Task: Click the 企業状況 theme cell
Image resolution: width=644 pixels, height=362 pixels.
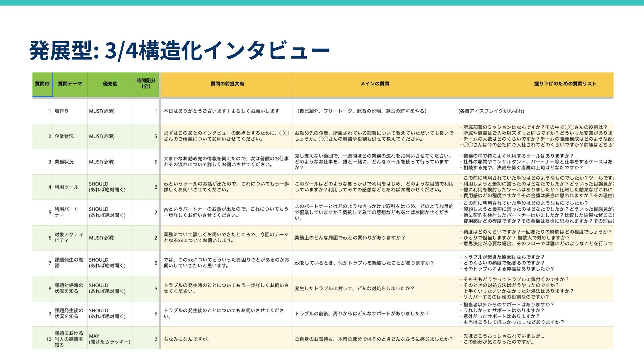Action: click(x=64, y=136)
